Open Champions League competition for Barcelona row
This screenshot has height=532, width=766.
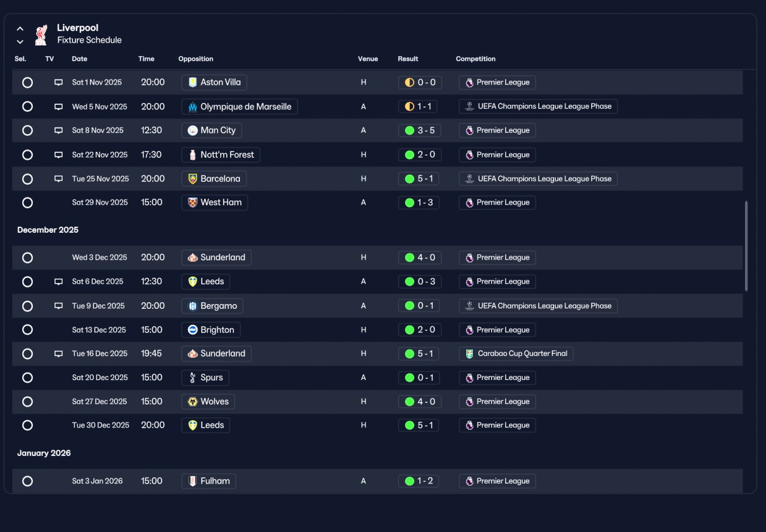(x=538, y=179)
